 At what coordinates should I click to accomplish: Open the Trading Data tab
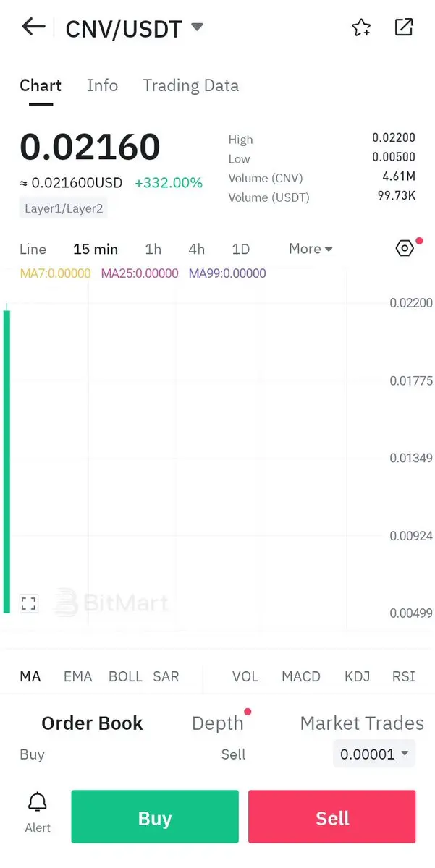tap(190, 85)
